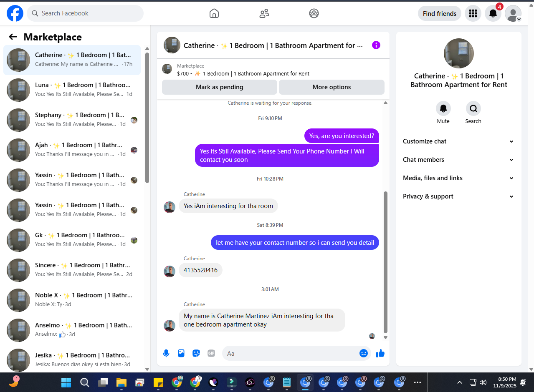The image size is (534, 392).
Task: Open Sincere conversation in the list
Action: [72, 270]
